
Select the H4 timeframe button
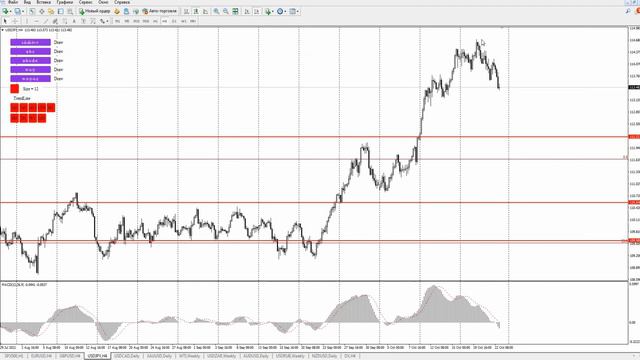pos(164,21)
